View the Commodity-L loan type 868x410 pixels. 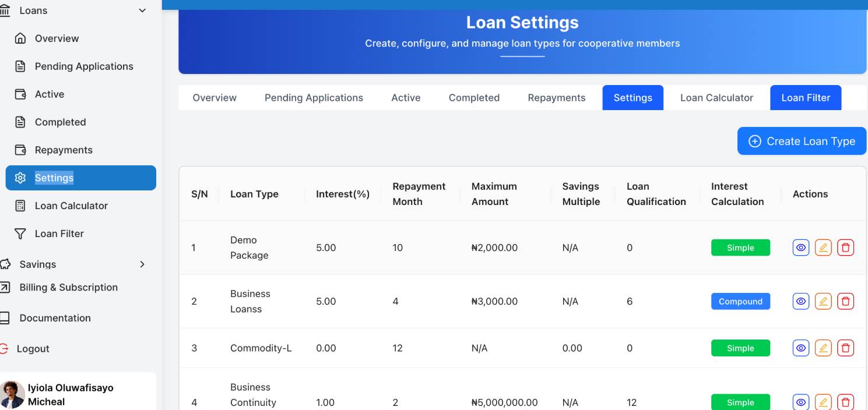(x=801, y=348)
